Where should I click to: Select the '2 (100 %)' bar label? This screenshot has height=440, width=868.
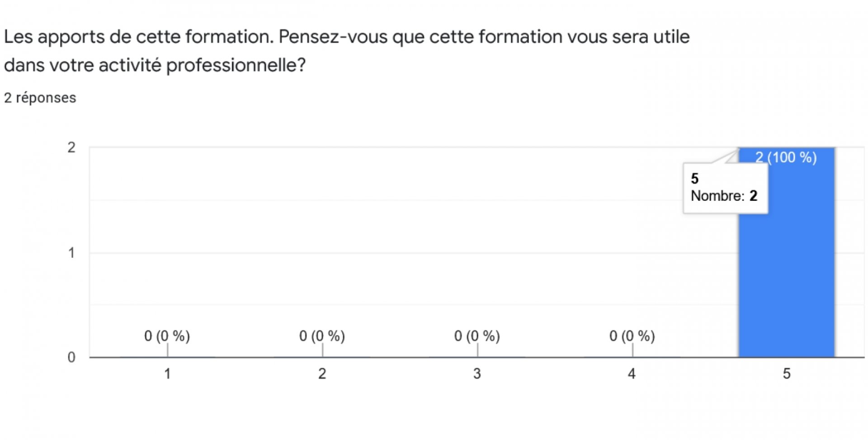tap(786, 157)
